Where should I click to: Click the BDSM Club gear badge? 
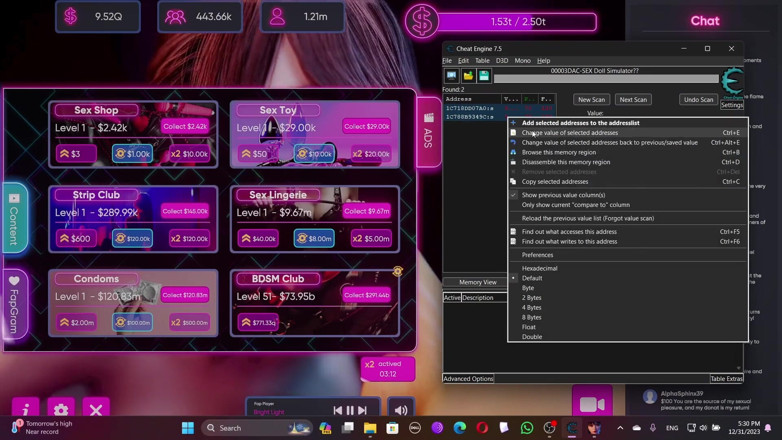tap(397, 271)
